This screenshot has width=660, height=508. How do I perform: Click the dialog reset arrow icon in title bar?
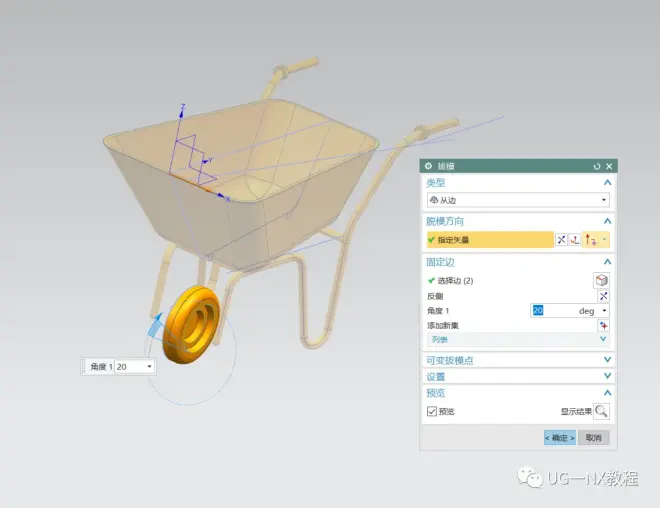(x=597, y=166)
